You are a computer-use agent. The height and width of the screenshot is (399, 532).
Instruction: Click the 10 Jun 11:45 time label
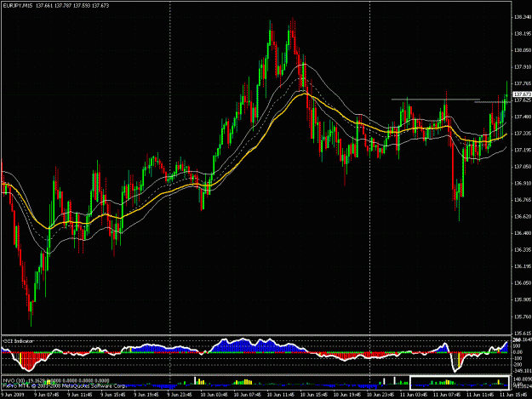280,395
